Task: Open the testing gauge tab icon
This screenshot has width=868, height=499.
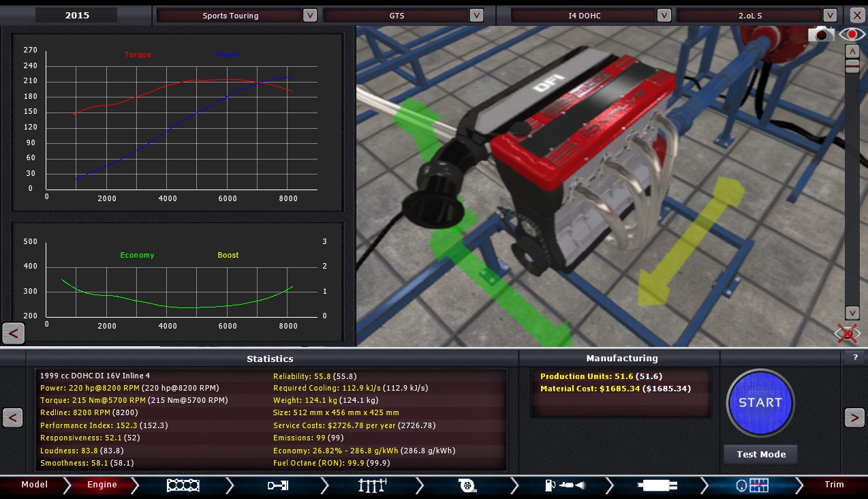Action: [751, 485]
